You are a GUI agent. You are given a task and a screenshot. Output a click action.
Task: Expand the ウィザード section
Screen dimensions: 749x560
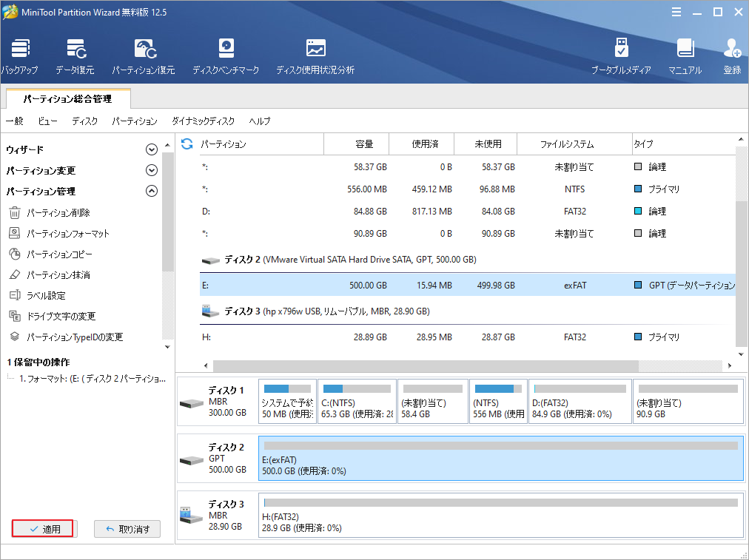pos(152,149)
